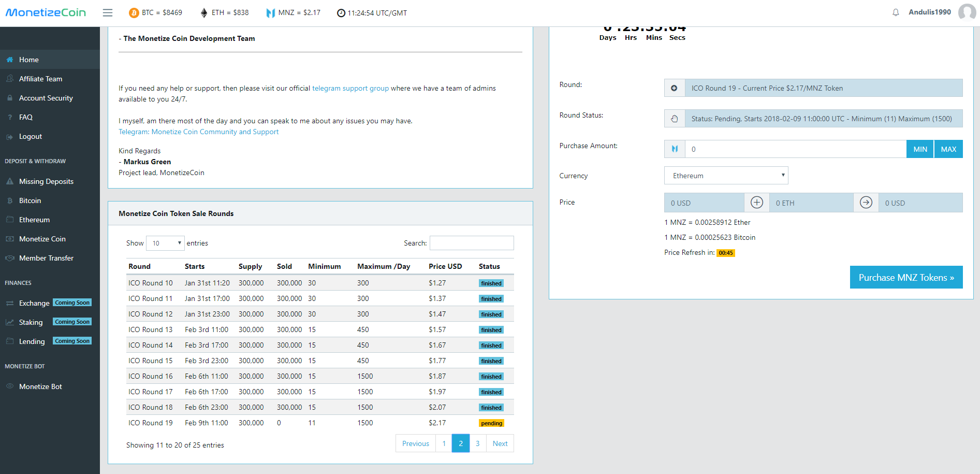Viewport: 980px width, 474px height.
Task: Open Affiliate Team menu item
Action: click(40, 79)
